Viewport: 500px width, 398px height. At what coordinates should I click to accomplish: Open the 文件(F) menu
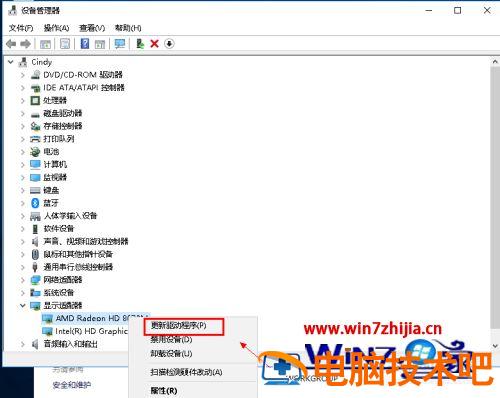pyautogui.click(x=21, y=28)
